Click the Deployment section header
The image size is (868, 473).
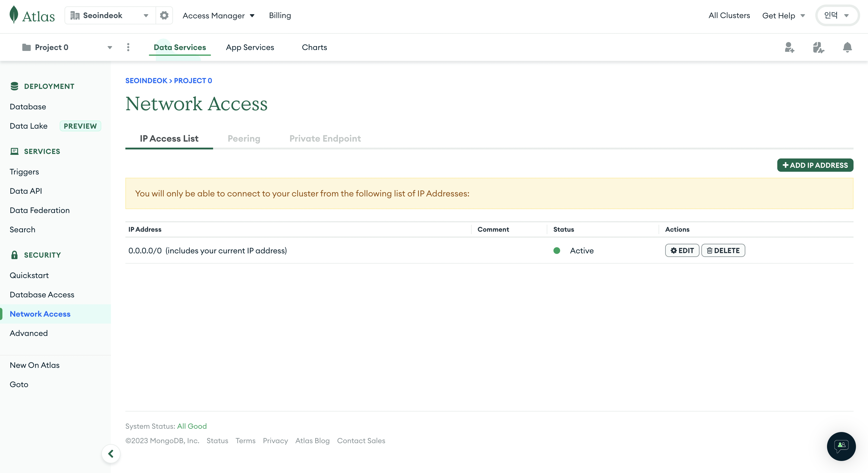click(x=42, y=86)
